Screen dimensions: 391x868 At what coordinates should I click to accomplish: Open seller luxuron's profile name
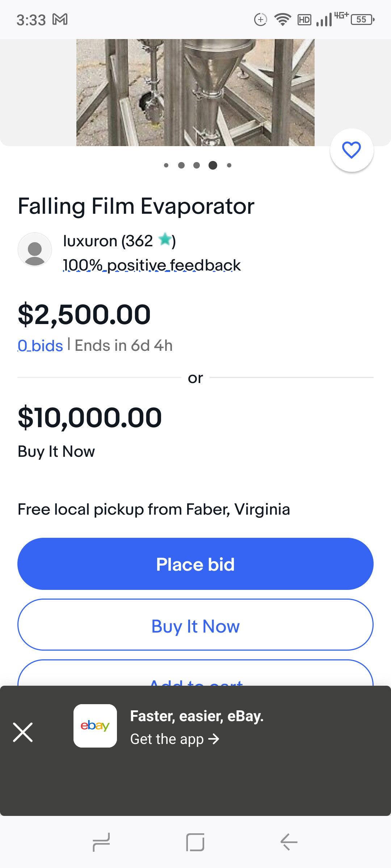[90, 241]
